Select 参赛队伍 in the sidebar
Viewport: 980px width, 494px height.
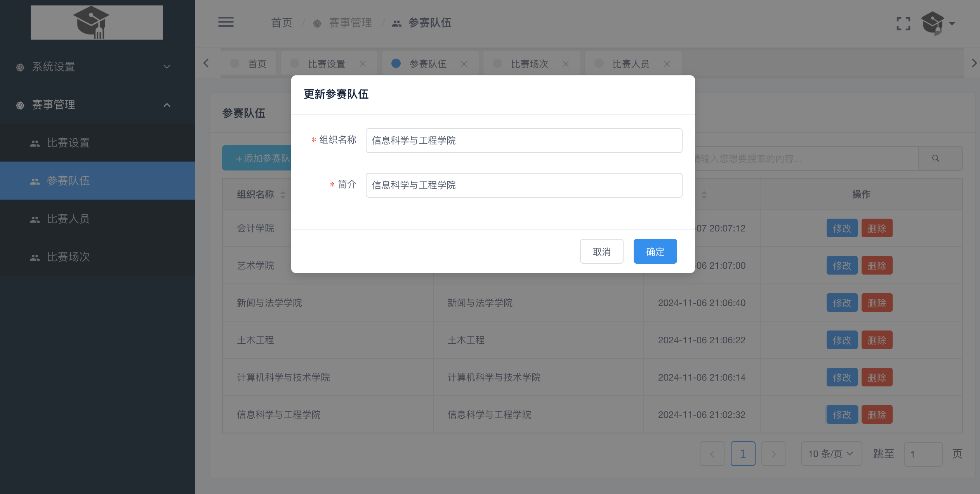coord(97,181)
